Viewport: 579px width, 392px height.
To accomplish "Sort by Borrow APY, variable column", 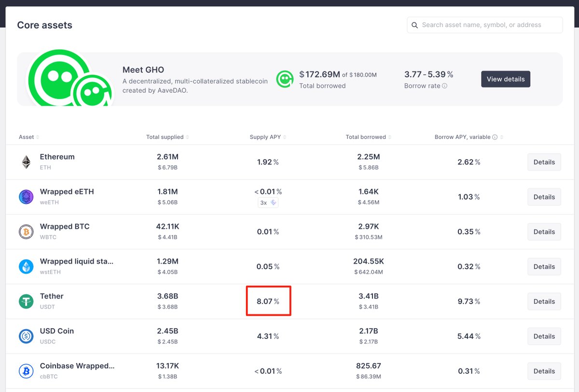I will [469, 137].
